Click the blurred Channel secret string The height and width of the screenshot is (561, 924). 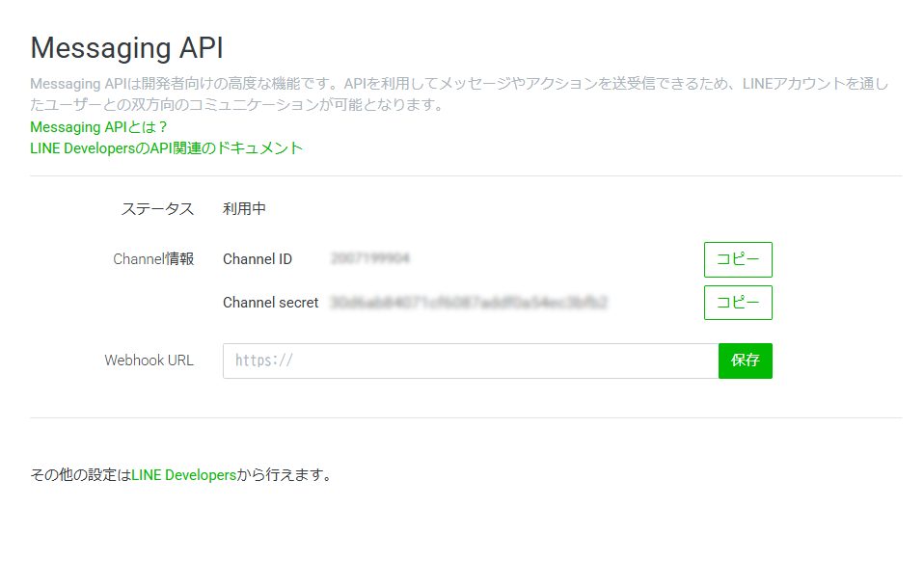pyautogui.click(x=469, y=303)
